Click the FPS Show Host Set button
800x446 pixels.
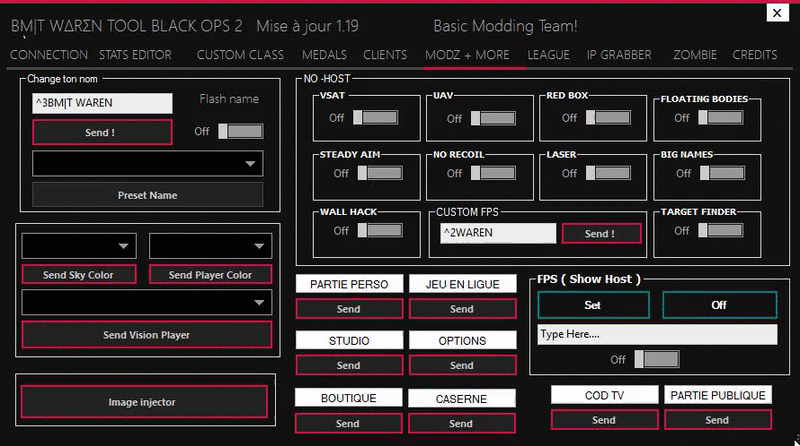point(593,305)
